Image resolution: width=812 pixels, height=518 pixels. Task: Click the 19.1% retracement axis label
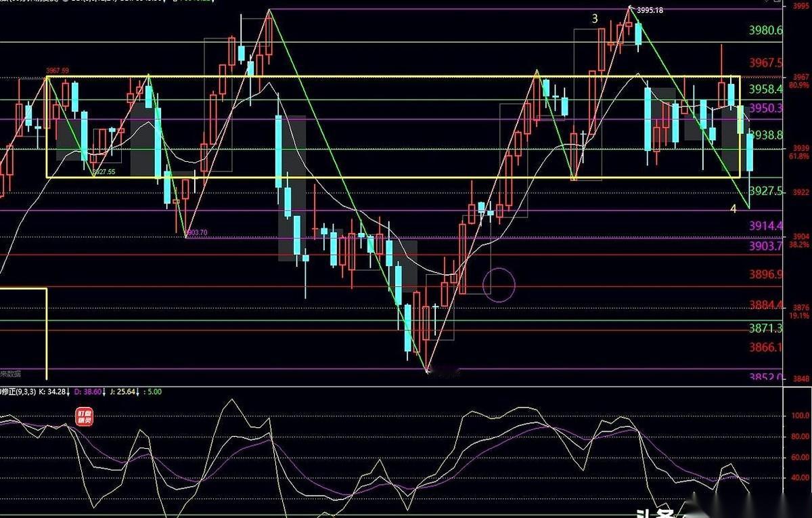798,316
